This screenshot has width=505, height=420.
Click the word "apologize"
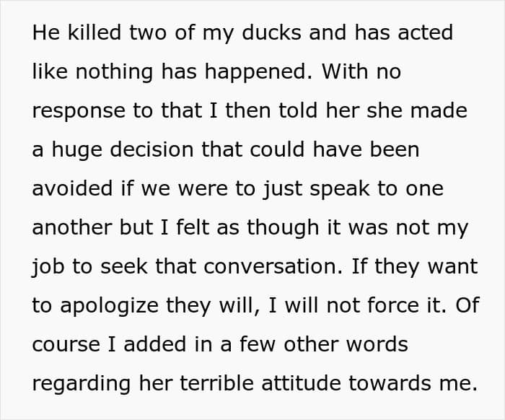[109, 306]
